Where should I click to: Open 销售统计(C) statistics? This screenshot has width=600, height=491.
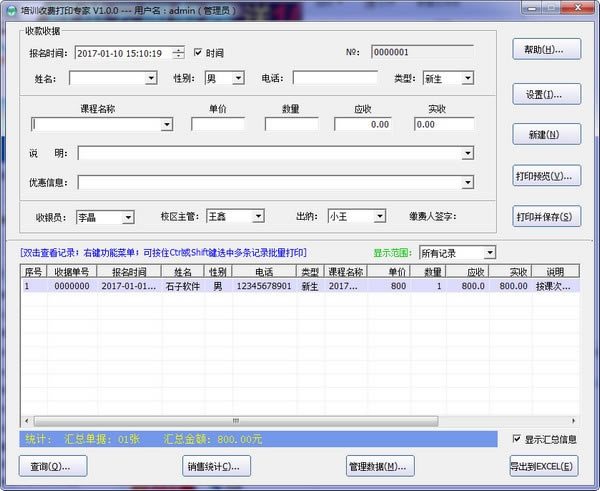(x=217, y=466)
